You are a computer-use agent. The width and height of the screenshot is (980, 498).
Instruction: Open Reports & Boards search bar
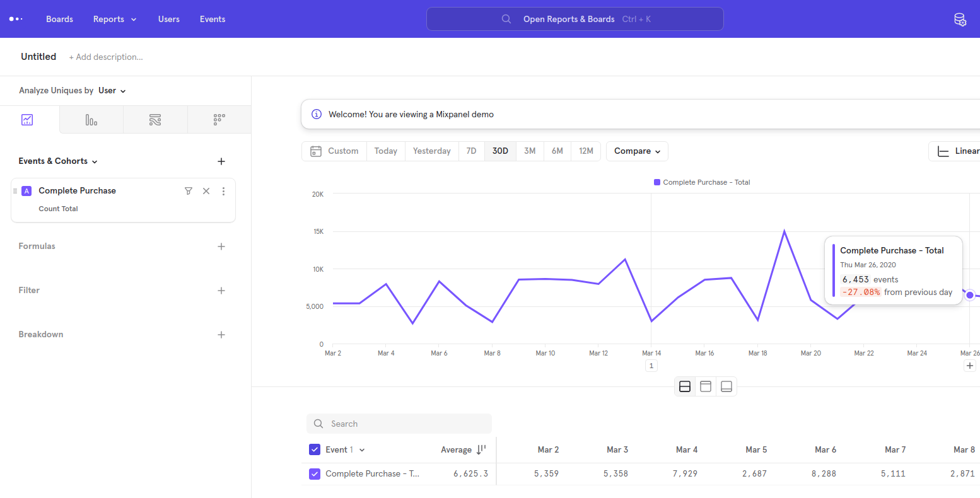tap(575, 19)
